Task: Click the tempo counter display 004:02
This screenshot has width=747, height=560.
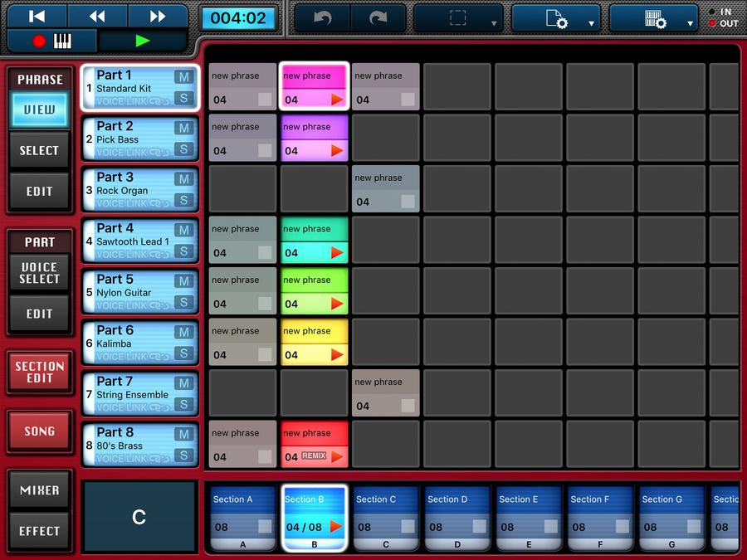Action: (238, 17)
